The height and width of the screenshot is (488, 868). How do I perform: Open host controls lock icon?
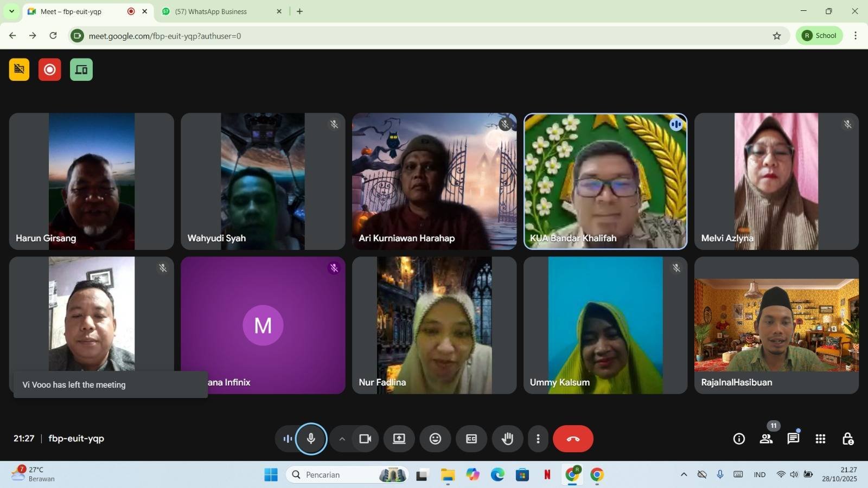[x=847, y=439]
